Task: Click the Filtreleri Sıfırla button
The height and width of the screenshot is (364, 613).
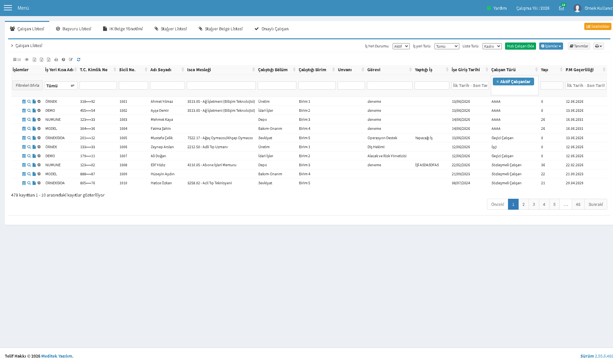Action: tap(27, 85)
